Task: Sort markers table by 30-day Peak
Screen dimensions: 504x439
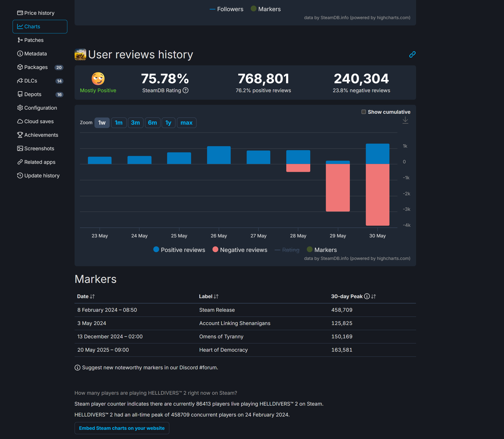Action: 354,296
